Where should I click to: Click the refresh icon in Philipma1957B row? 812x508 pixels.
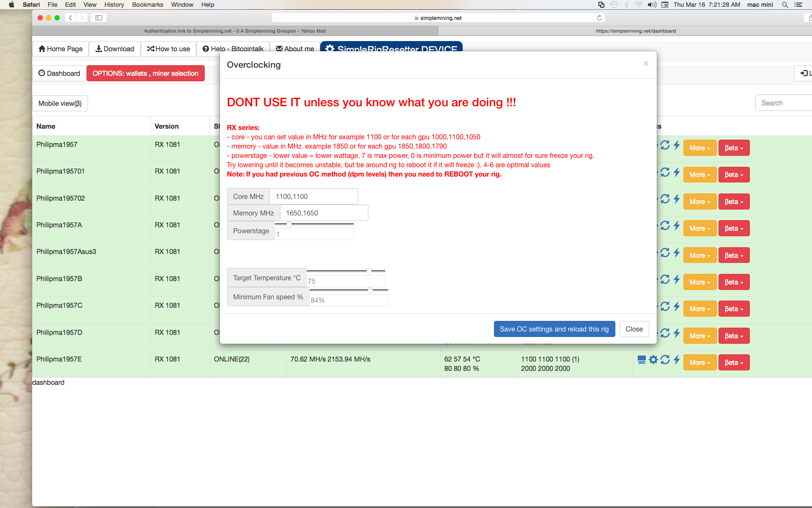[665, 279]
